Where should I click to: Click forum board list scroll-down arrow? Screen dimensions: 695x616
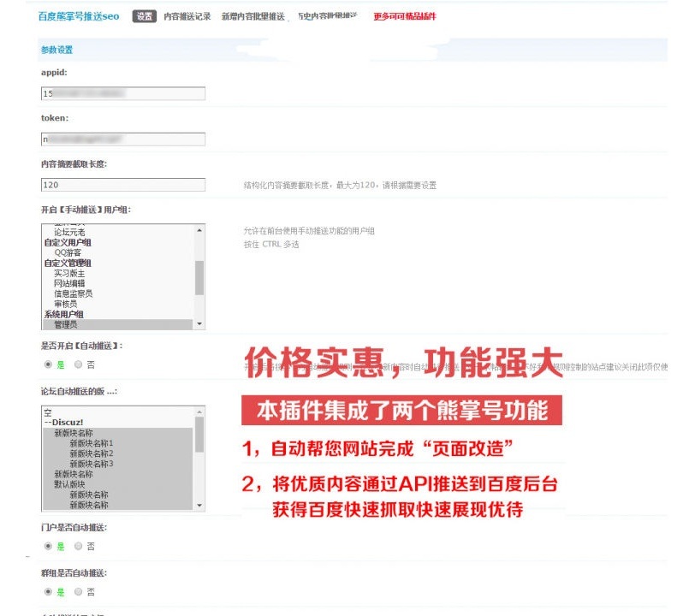point(199,506)
